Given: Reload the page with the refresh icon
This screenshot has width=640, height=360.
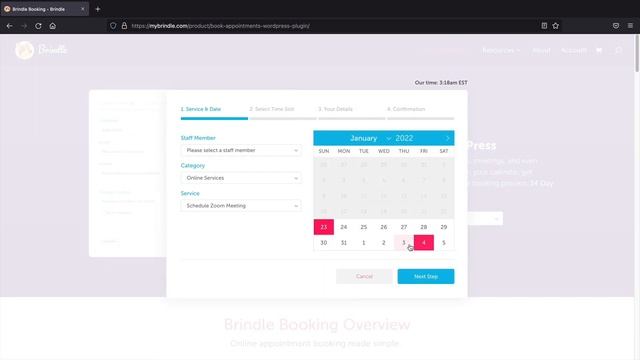Looking at the screenshot, I should coord(38,26).
